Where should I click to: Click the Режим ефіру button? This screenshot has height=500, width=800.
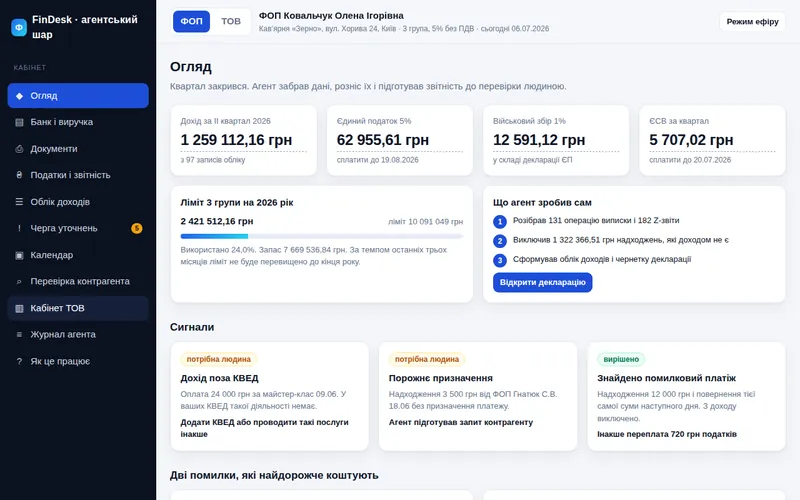(752, 21)
